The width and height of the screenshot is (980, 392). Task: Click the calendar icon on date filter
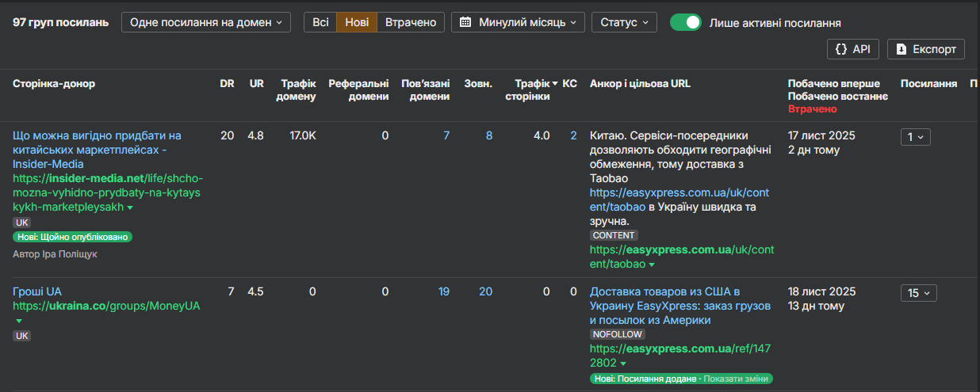click(465, 22)
